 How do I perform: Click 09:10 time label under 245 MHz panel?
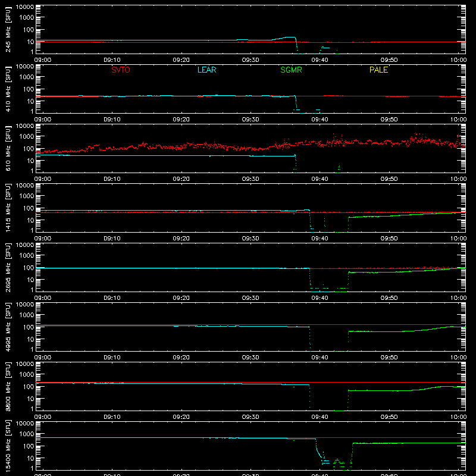pos(112,60)
